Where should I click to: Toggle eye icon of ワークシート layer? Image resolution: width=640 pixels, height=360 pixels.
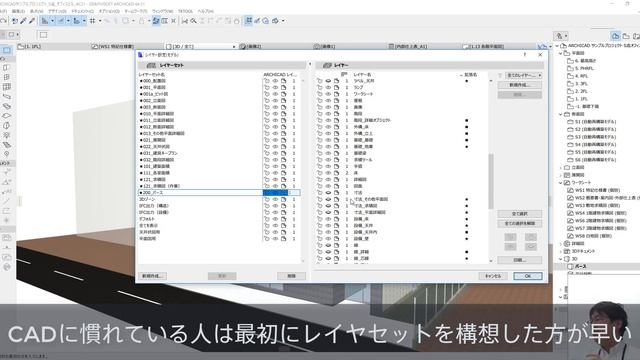pyautogui.click(x=328, y=94)
